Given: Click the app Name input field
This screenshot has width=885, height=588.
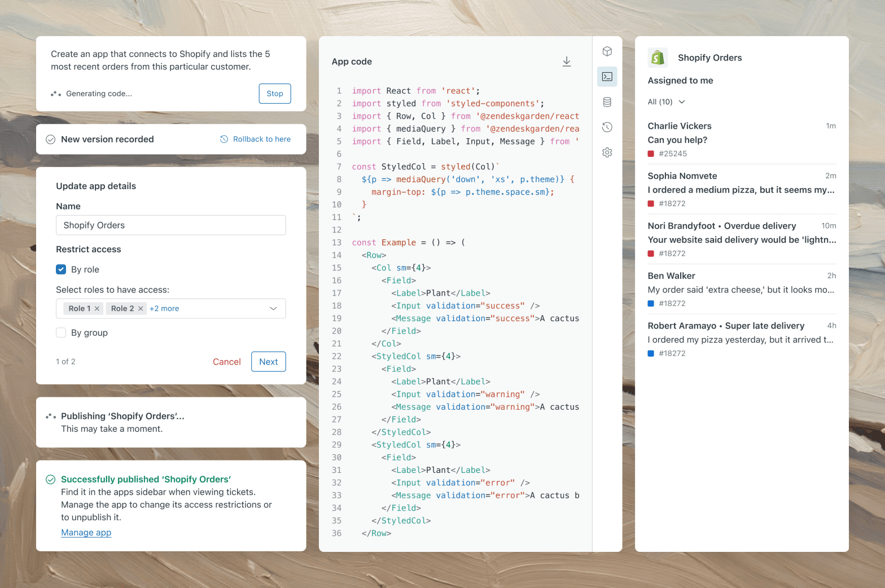Looking at the screenshot, I should click(x=171, y=225).
